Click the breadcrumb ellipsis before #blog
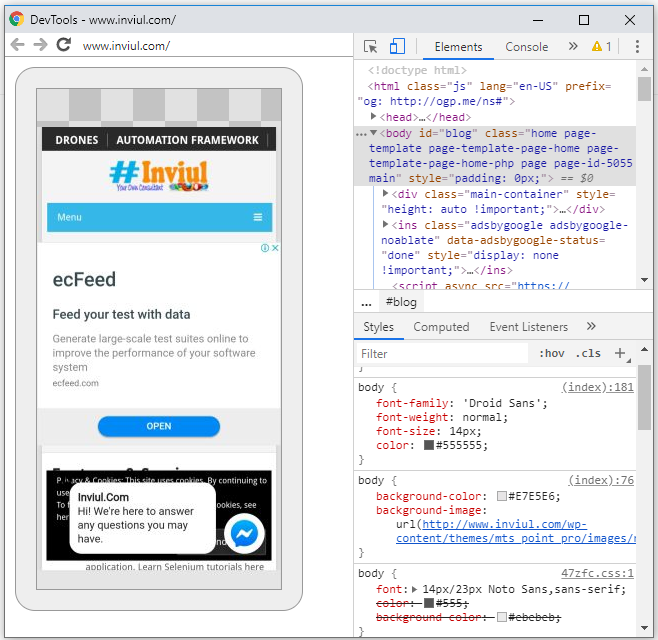 [x=366, y=303]
